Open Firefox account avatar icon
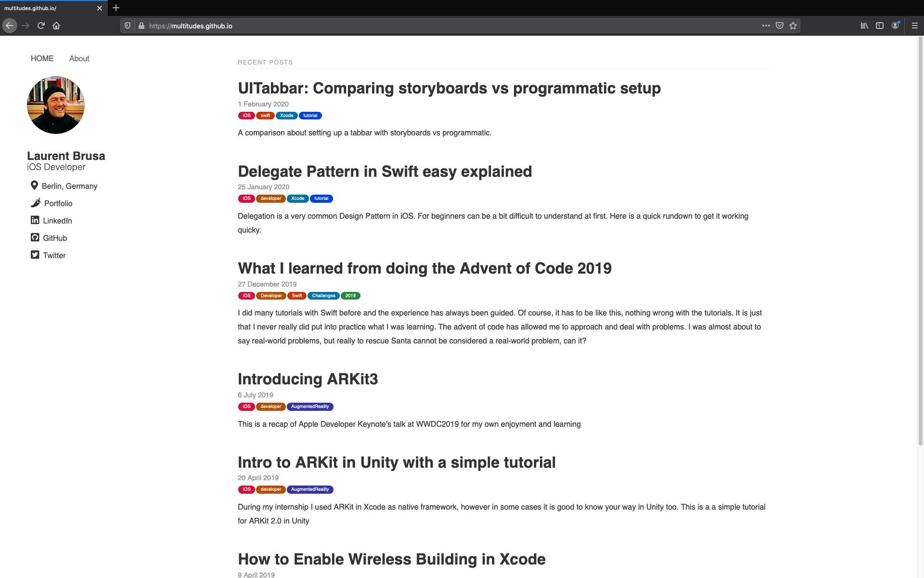 tap(895, 26)
